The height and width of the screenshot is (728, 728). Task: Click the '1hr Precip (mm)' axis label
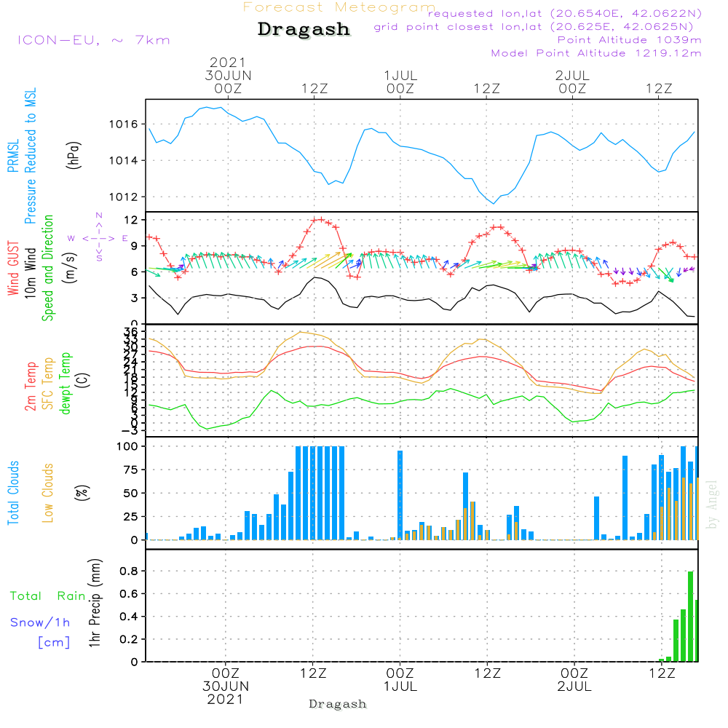[x=95, y=603]
